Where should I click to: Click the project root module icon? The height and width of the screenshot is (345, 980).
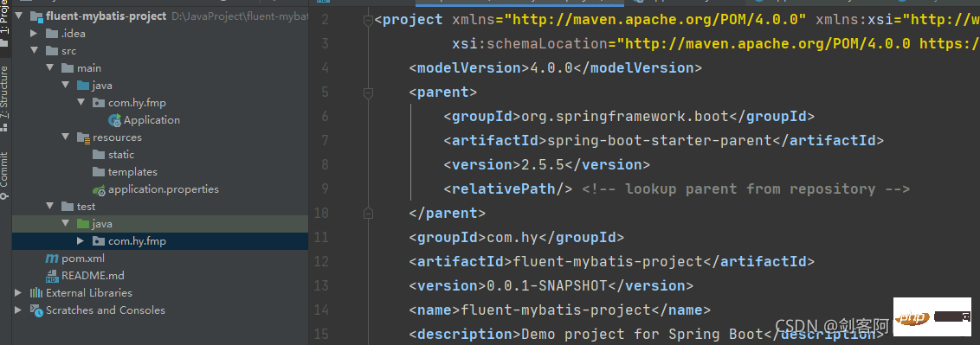(36, 16)
